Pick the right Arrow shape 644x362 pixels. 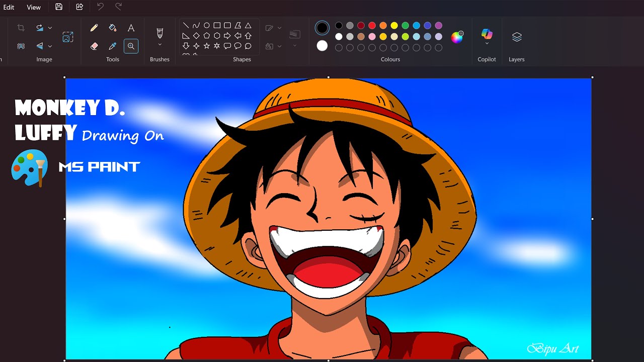tap(227, 36)
